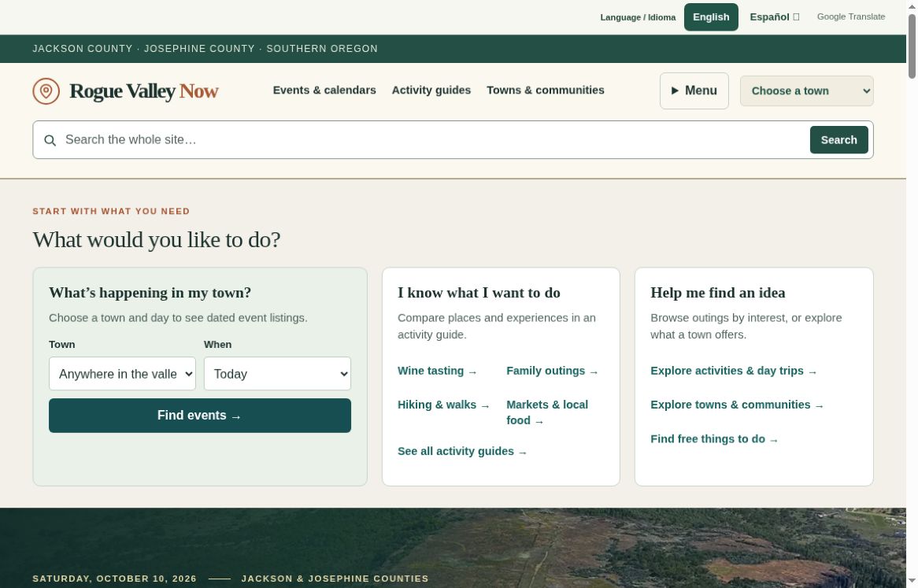Click the "What's happening in my town?" heading
This screenshot has height=588, width=918.
[x=150, y=293]
